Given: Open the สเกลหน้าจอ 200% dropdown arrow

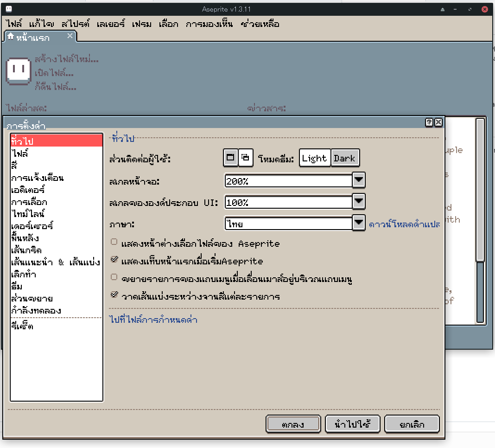Looking at the screenshot, I should (x=359, y=180).
